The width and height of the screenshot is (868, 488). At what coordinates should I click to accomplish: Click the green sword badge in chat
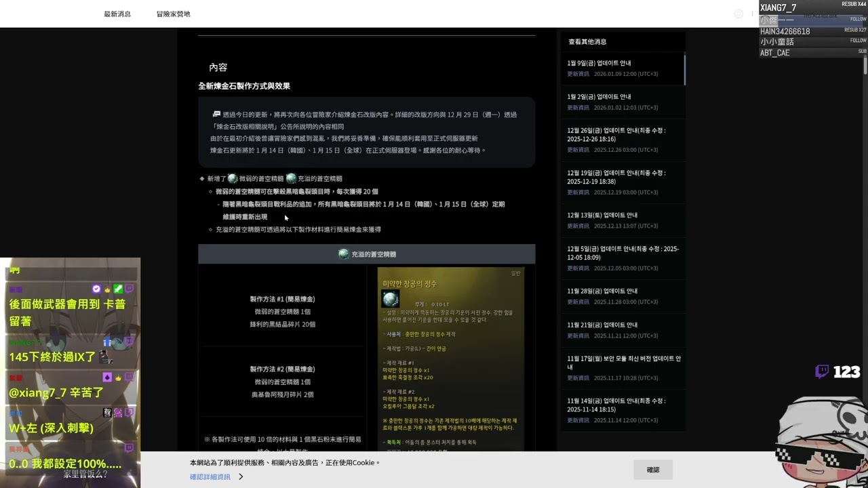tap(118, 289)
